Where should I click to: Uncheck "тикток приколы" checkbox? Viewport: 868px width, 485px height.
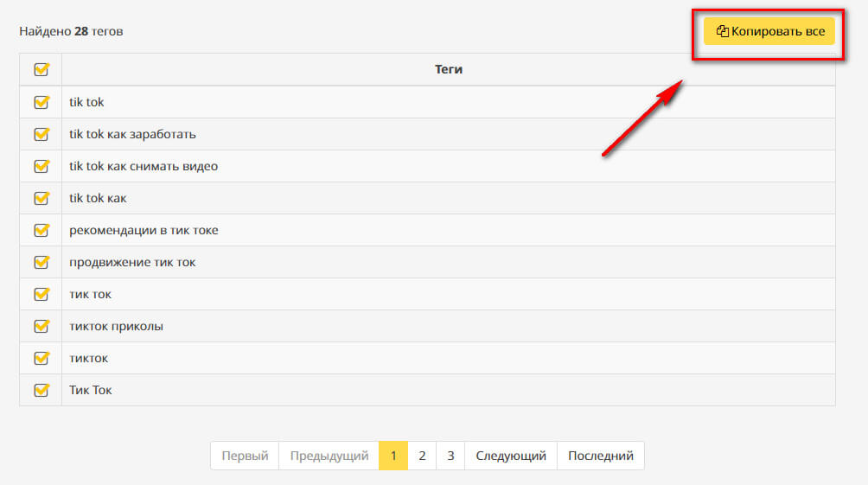(41, 326)
